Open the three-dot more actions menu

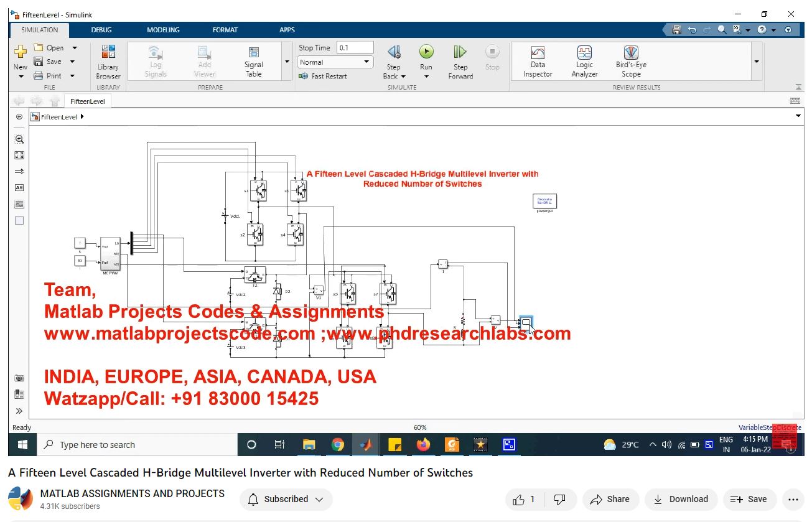click(793, 499)
